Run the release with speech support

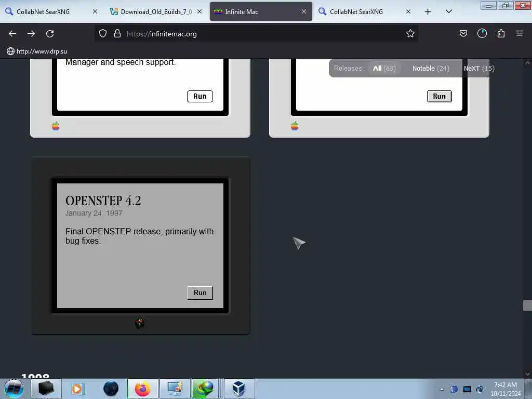pyautogui.click(x=200, y=96)
